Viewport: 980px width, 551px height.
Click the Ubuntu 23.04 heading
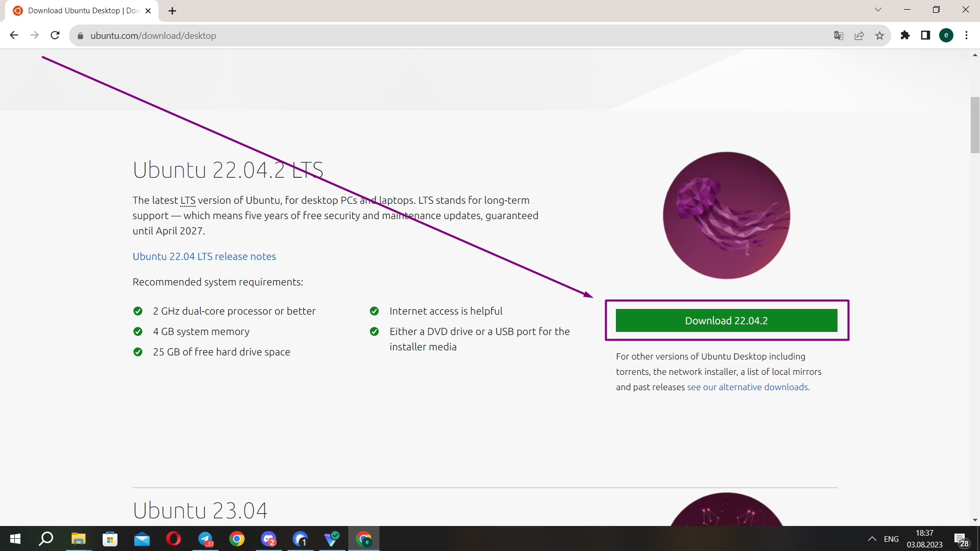click(200, 510)
